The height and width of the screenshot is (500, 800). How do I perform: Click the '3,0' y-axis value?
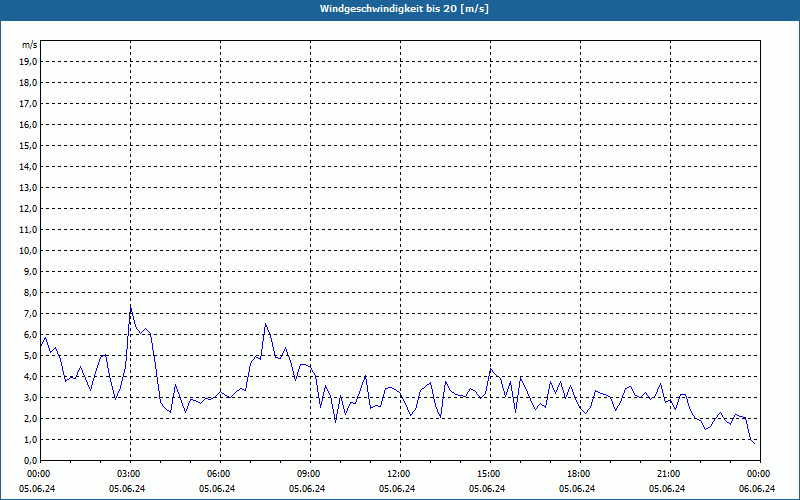(x=31, y=397)
